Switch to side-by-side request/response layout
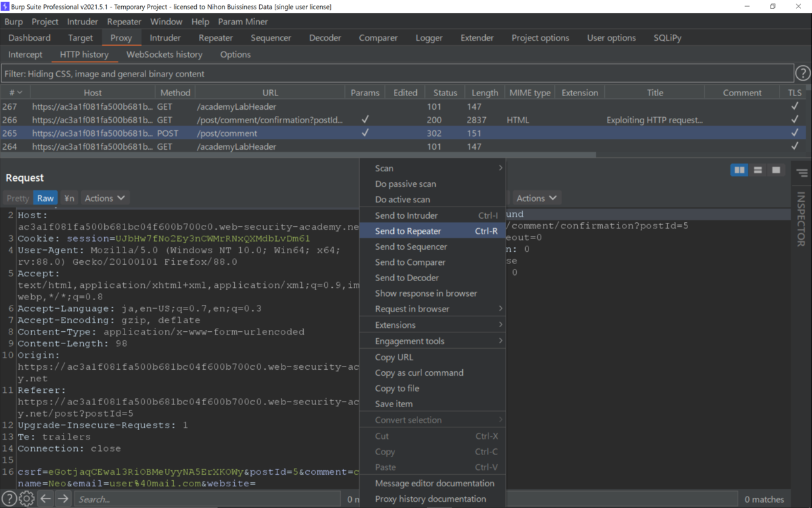This screenshot has height=508, width=812. pos(740,170)
